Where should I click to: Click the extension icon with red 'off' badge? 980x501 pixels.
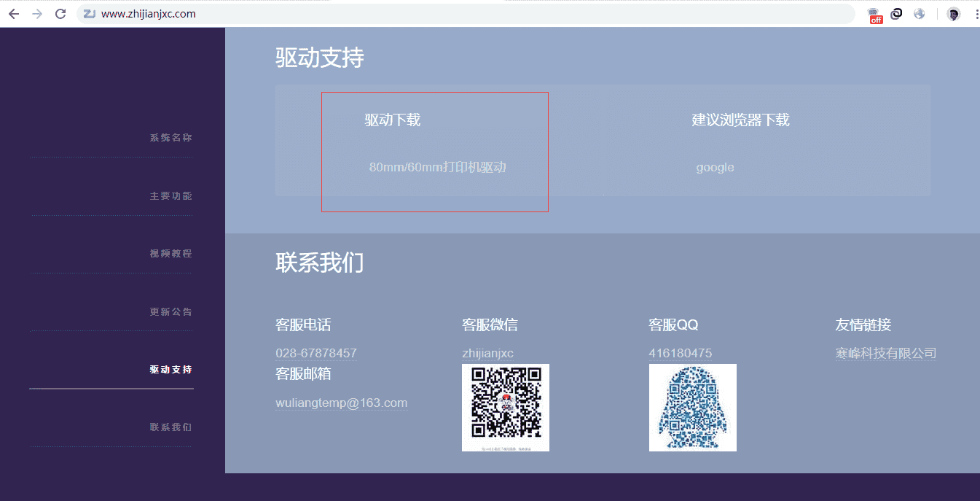pyautogui.click(x=874, y=15)
